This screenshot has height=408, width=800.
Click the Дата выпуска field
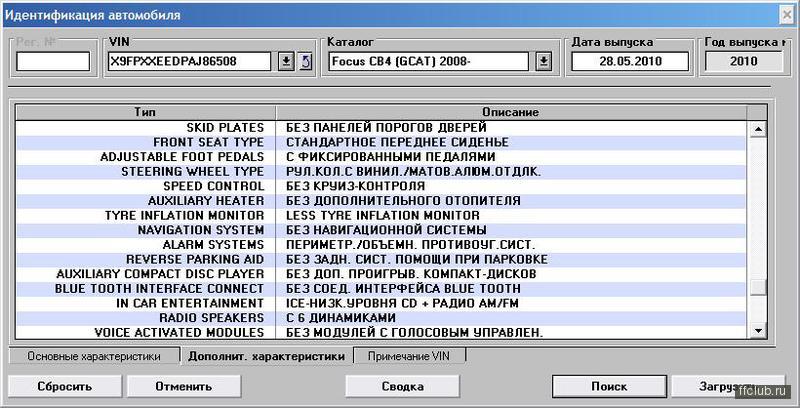pos(630,62)
